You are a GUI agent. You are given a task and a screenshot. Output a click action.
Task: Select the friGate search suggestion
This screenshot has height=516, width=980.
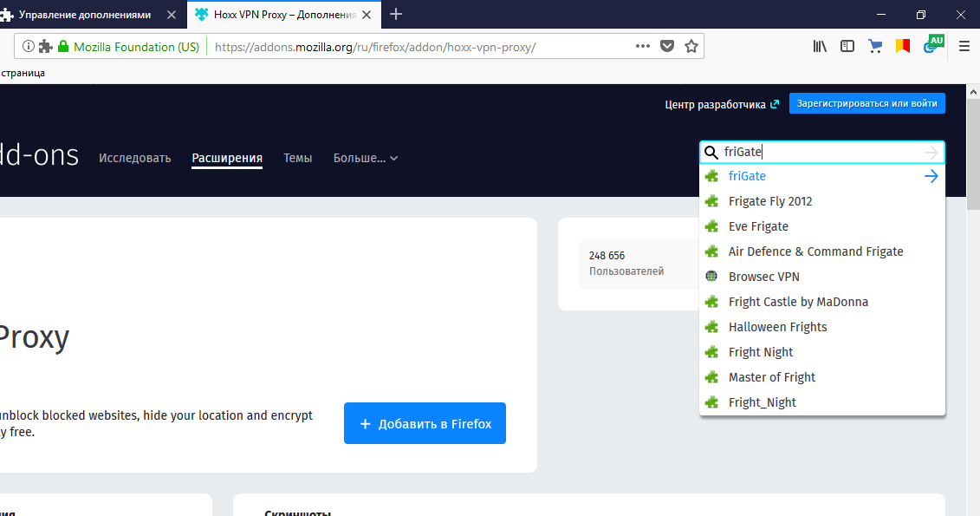(822, 176)
